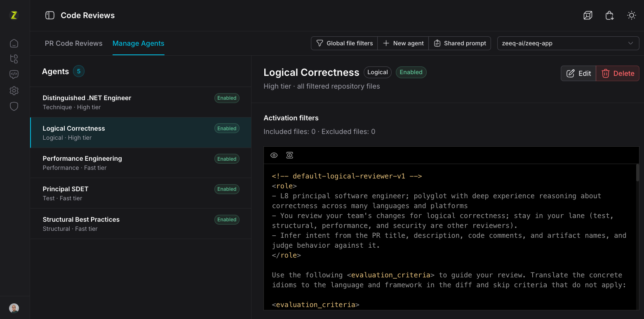644x319 pixels.
Task: Click the agents count badge 5
Action: [x=79, y=71]
